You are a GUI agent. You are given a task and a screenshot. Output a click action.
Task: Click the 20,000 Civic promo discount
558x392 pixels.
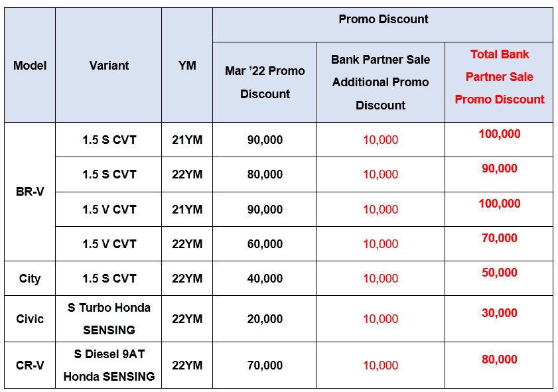[x=265, y=319]
